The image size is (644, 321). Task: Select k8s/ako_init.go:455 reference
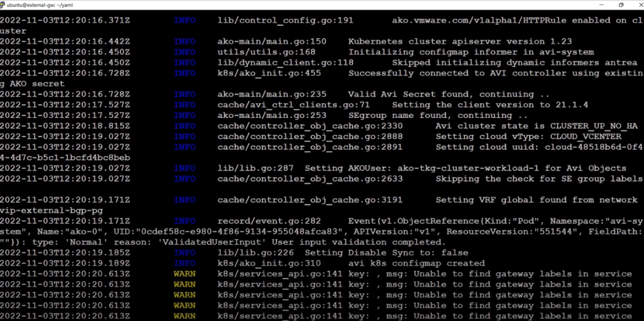[269, 74]
